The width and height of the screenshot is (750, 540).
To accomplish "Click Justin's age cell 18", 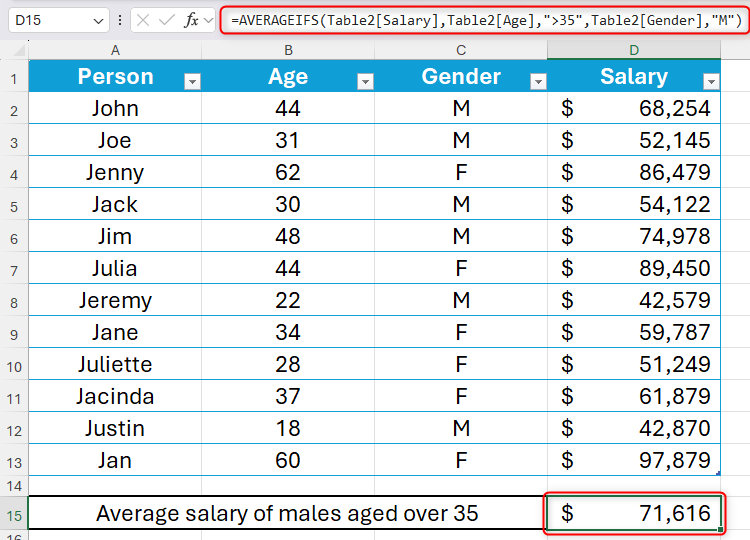I will click(x=288, y=429).
